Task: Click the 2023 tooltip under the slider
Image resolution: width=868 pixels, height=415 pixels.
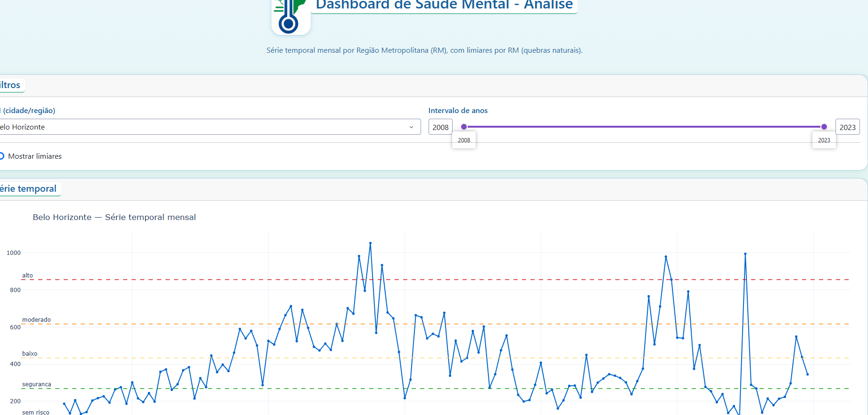Action: (824, 140)
